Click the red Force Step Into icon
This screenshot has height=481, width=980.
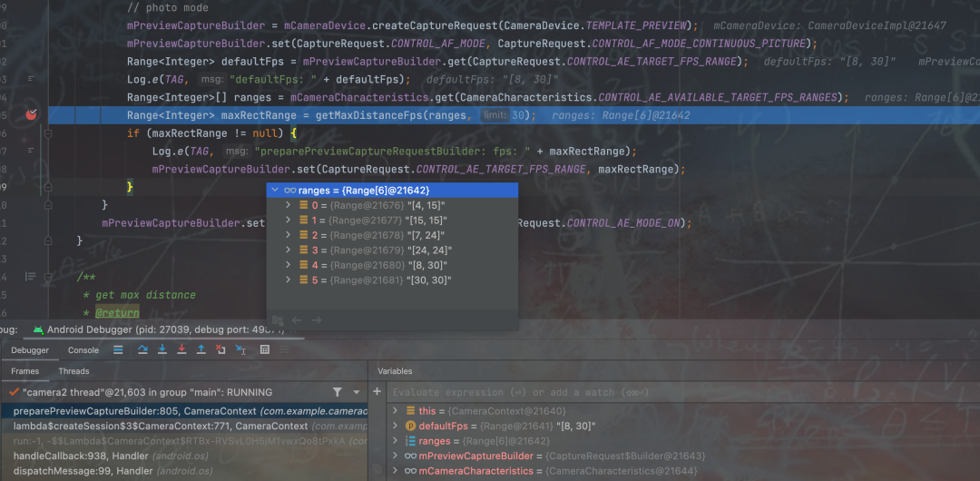click(x=182, y=349)
